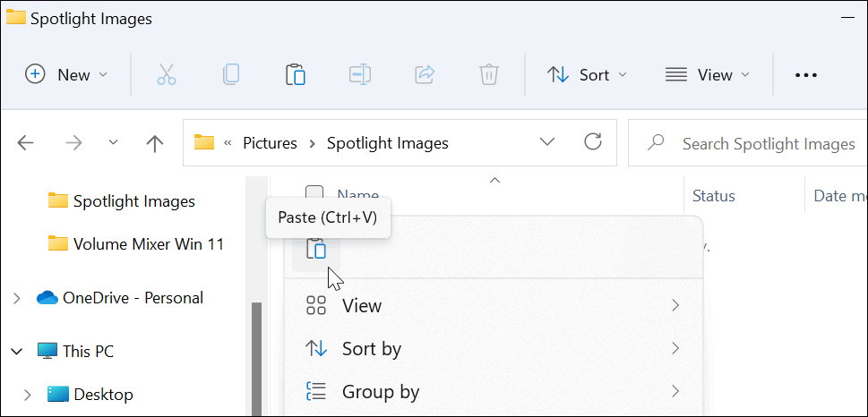Click the Paste icon in context menu
This screenshot has height=417, width=868.
(316, 249)
